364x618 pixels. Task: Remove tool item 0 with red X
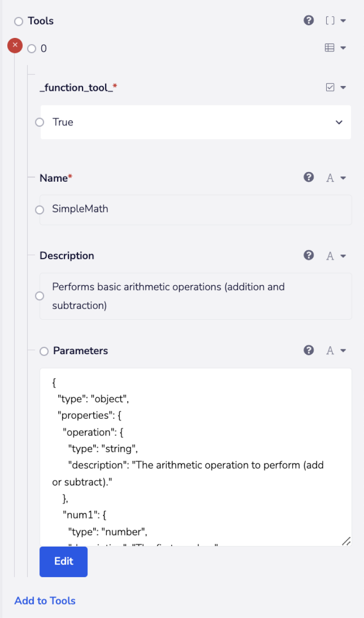pyautogui.click(x=15, y=46)
